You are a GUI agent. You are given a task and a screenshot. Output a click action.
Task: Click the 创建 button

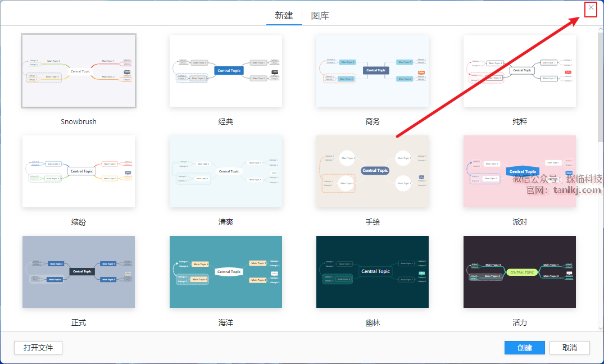click(525, 348)
